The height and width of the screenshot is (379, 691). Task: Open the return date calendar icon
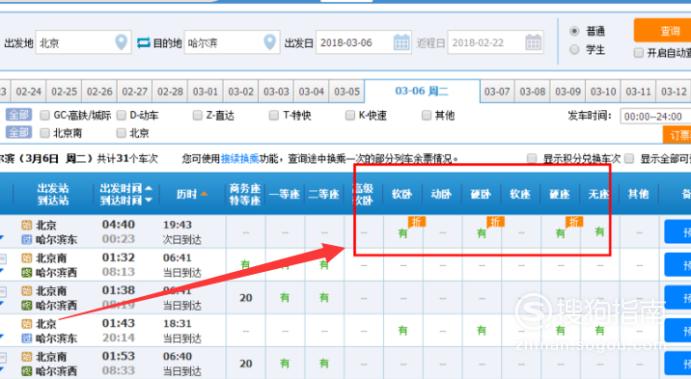click(533, 43)
